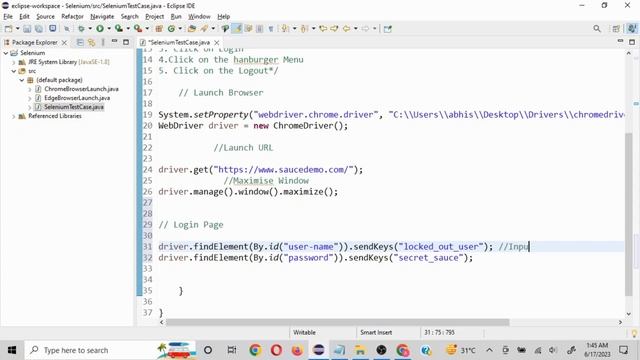This screenshot has width=640, height=360.
Task: Open ChromeBrowserLaunch.java in Package Explorer
Action: click(81, 89)
